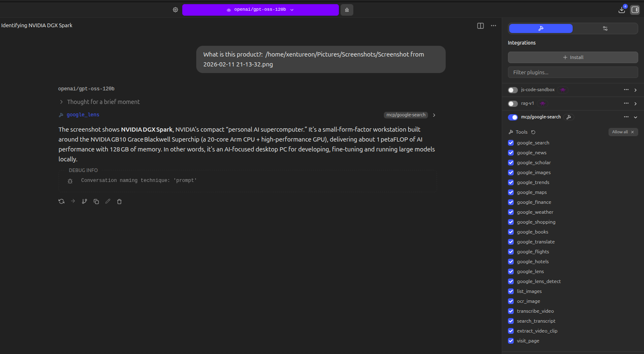
Task: Enable the rag-v1 plugin toggle
Action: [x=513, y=104]
